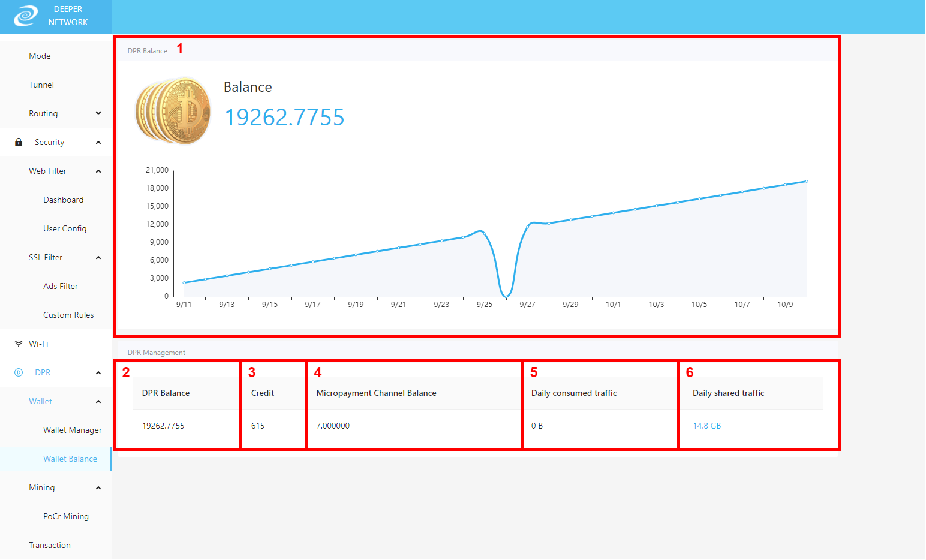This screenshot has width=926, height=560.
Task: Click the Wi-Fi signal icon
Action: click(19, 344)
